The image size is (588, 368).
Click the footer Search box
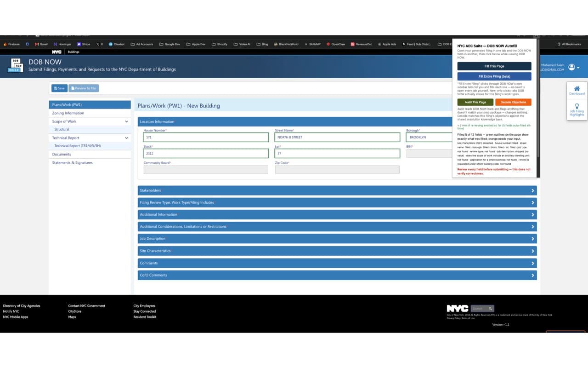click(479, 309)
